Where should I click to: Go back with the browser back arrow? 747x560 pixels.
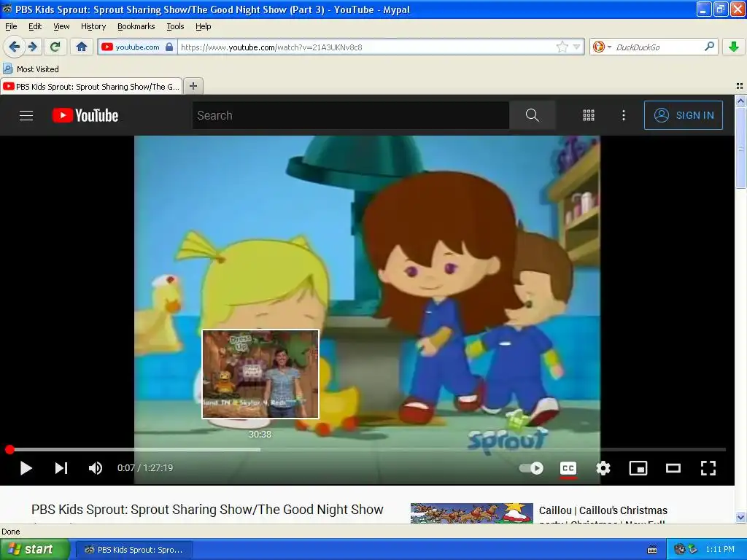click(x=15, y=47)
